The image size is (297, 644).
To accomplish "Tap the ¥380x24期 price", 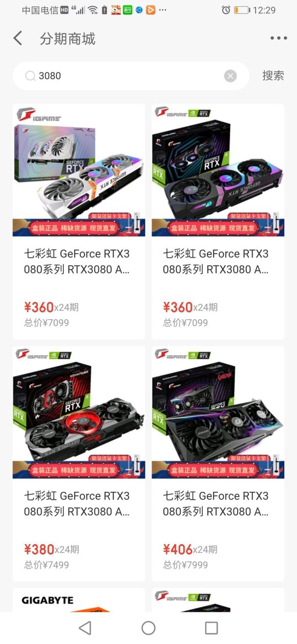I will (x=51, y=549).
